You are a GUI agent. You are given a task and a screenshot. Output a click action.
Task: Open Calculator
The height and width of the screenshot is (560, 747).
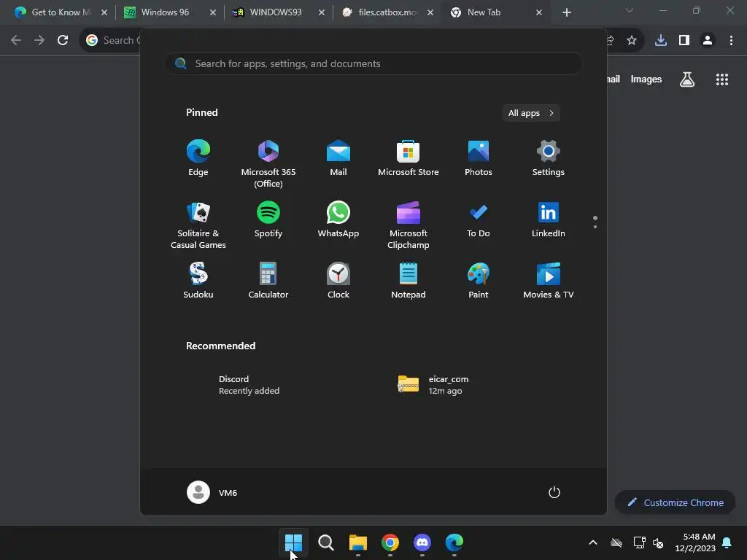(268, 281)
